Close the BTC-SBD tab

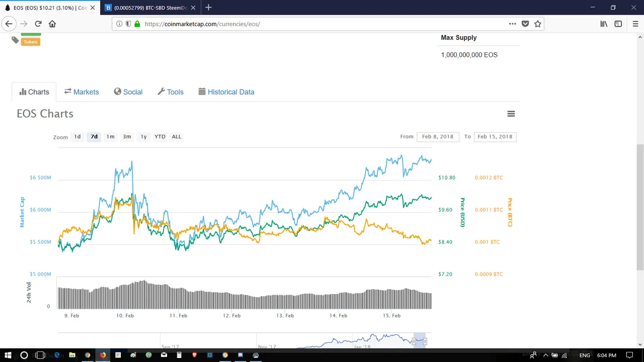point(193,8)
